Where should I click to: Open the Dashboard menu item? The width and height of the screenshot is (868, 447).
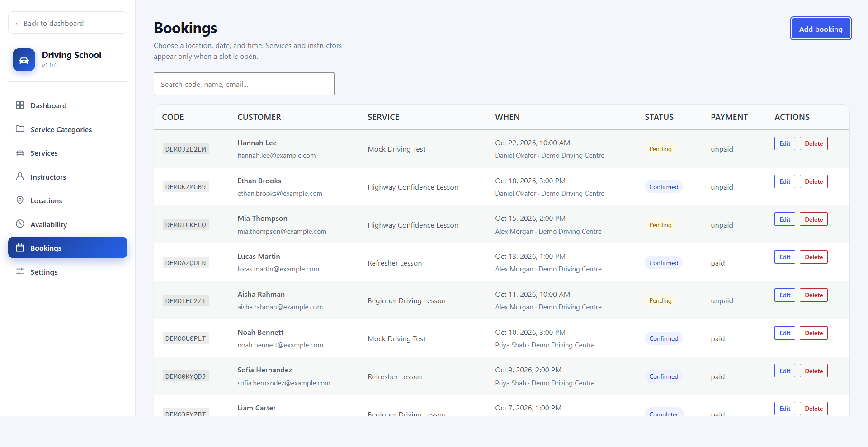pyautogui.click(x=68, y=105)
